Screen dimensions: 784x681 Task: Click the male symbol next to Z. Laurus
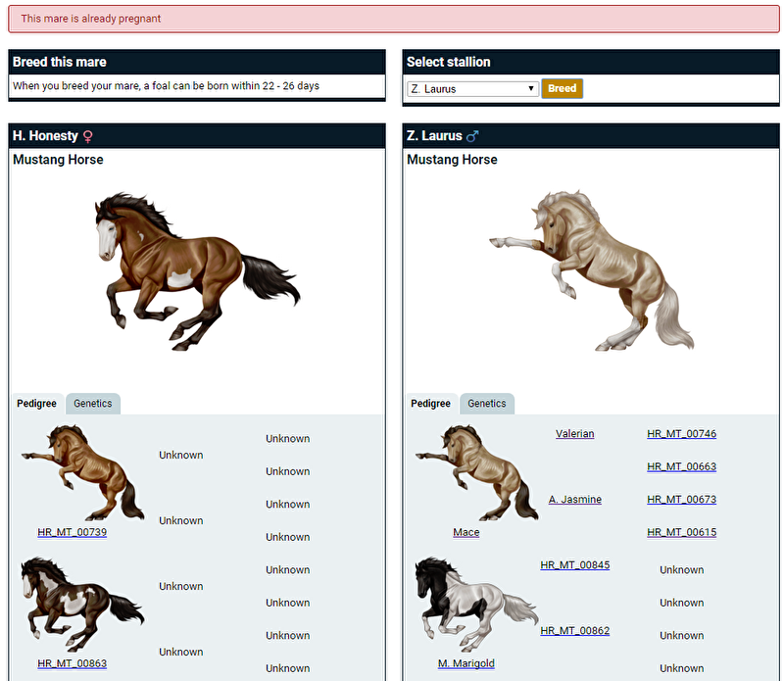[x=472, y=136]
